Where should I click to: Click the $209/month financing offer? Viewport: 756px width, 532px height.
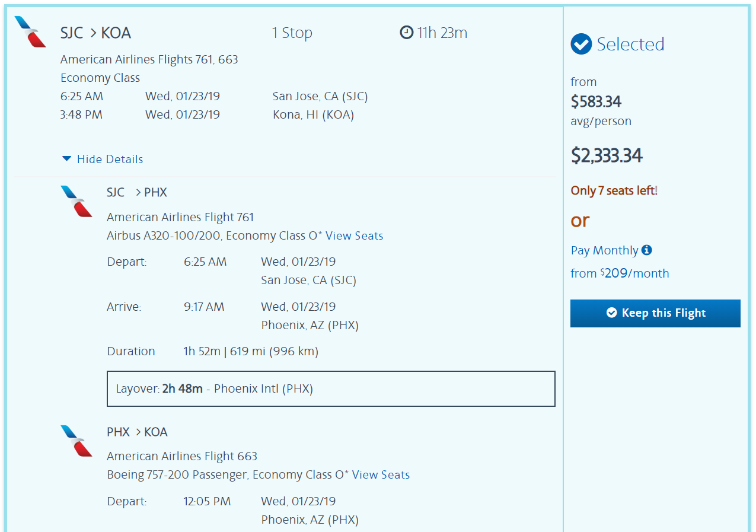(x=634, y=273)
